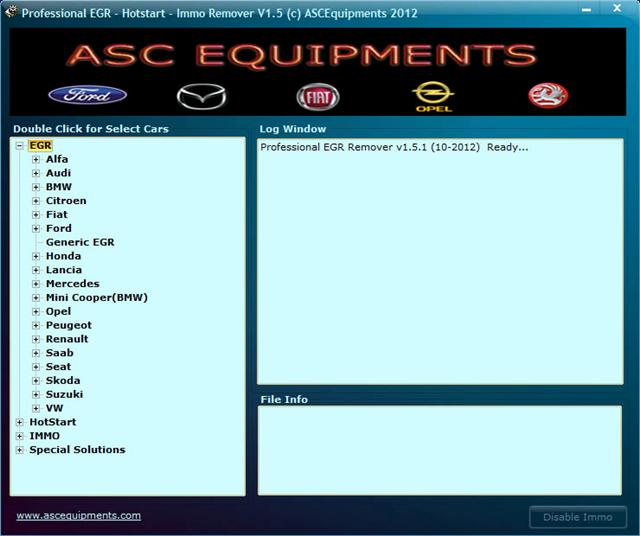Click the Ford logo in the banner
This screenshot has height=536, width=640.
(87, 95)
